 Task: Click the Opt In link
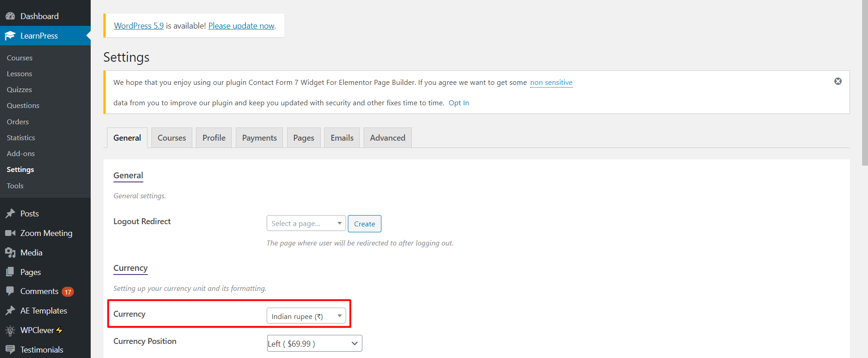tap(459, 103)
